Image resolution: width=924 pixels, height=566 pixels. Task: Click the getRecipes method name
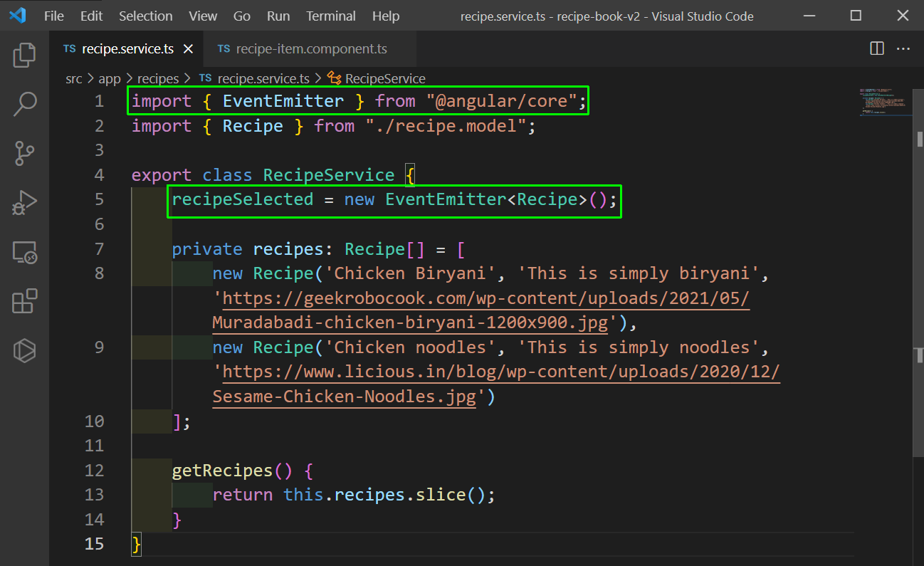tap(223, 471)
